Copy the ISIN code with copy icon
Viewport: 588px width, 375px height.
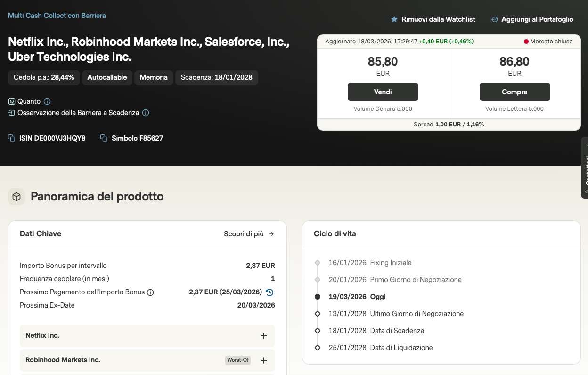point(12,138)
